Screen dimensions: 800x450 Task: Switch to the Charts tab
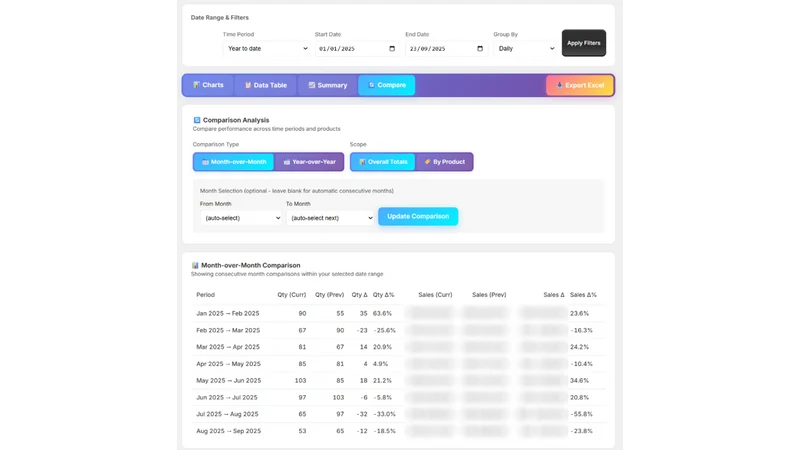pyautogui.click(x=208, y=85)
